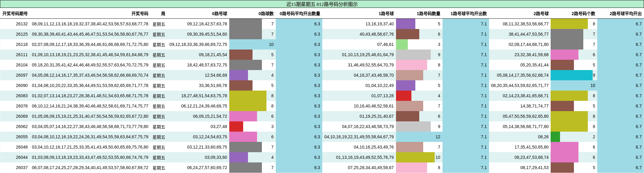Click the 星期五 cell in row 26104
The image size is (644, 173).
(159, 65)
